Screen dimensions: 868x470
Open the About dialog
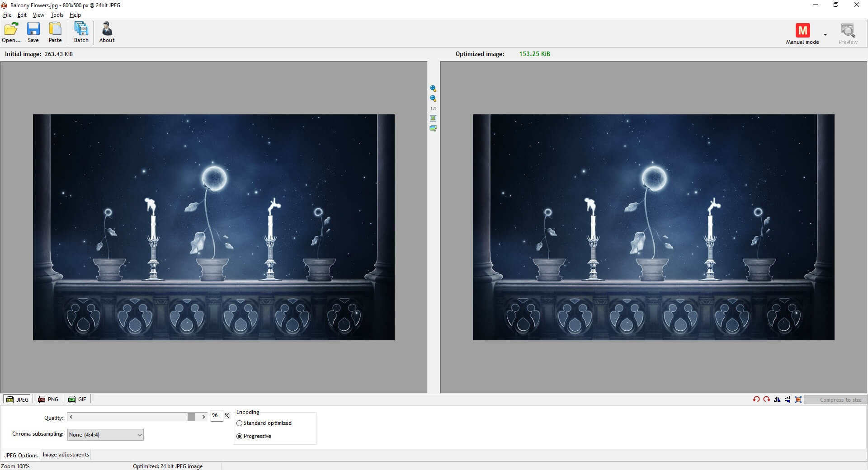coord(107,33)
